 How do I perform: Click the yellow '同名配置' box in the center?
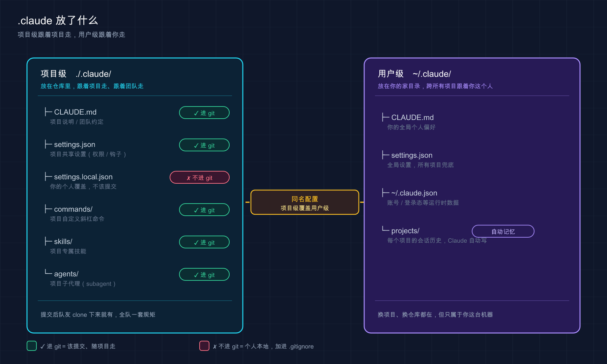(305, 203)
